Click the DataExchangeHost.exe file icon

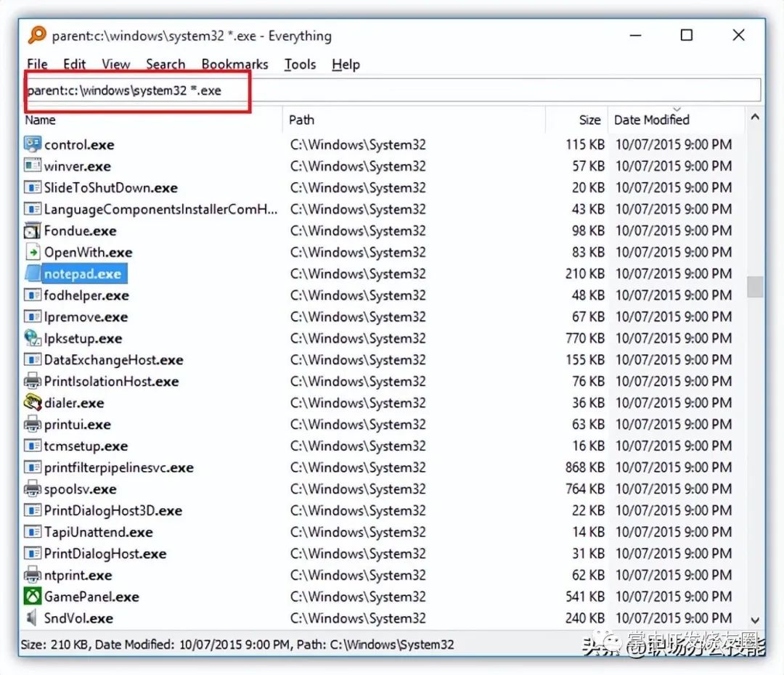coord(33,359)
